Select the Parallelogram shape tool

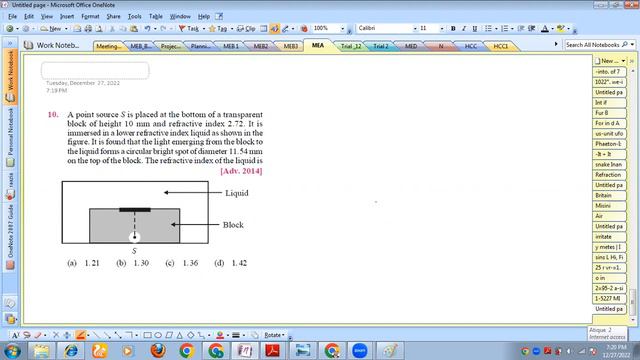169,335
